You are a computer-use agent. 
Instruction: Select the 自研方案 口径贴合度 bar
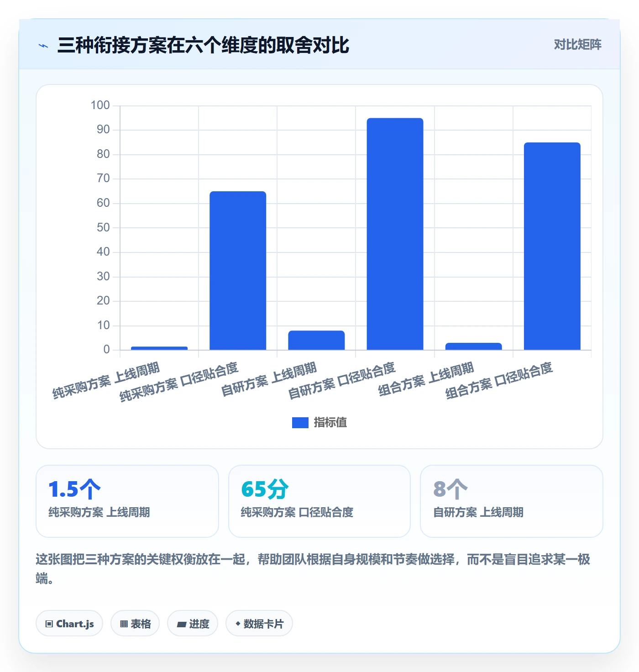pyautogui.click(x=395, y=234)
